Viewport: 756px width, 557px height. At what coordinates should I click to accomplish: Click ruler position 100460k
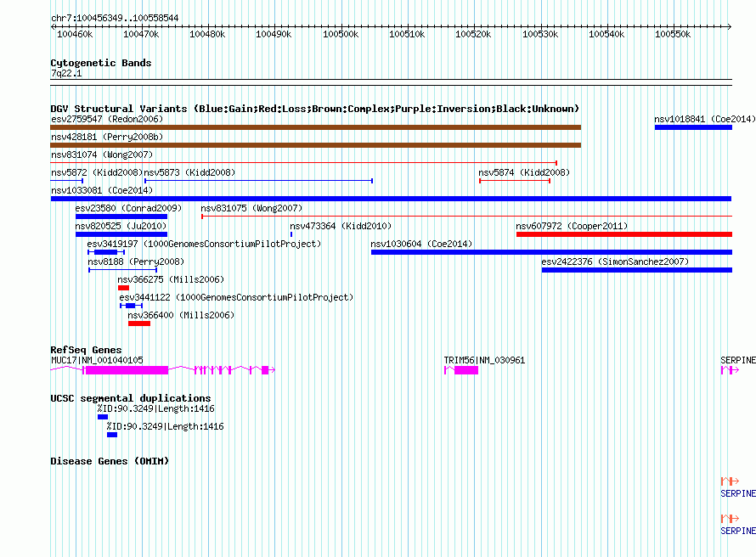click(75, 34)
